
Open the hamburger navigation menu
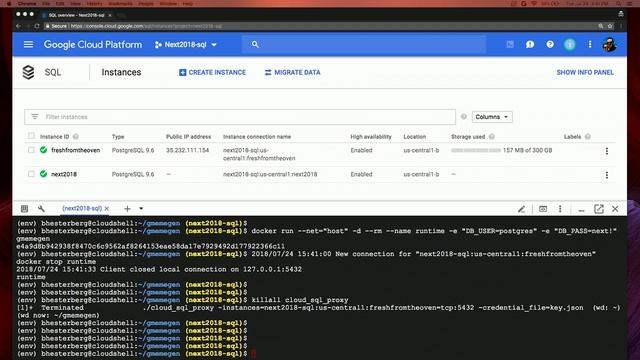(x=28, y=44)
